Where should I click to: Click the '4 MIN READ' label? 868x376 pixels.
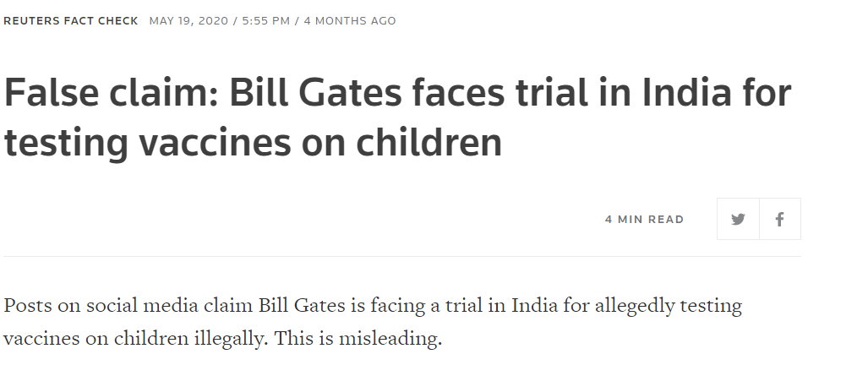point(644,220)
